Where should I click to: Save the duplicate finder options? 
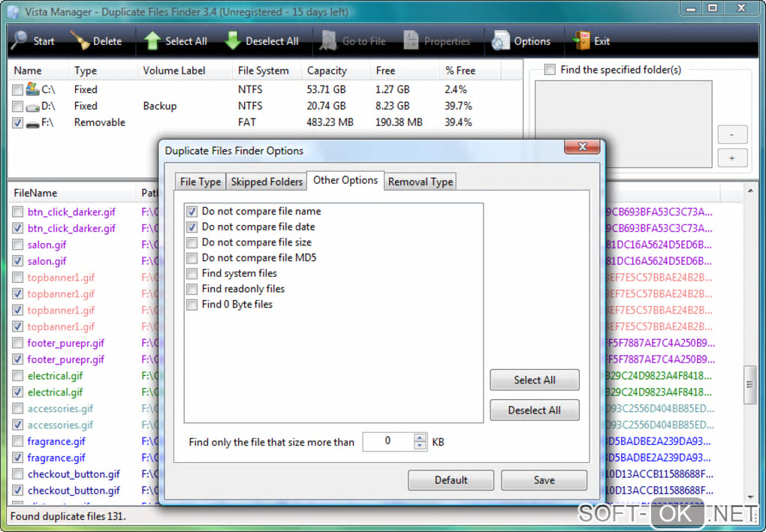[x=544, y=479]
